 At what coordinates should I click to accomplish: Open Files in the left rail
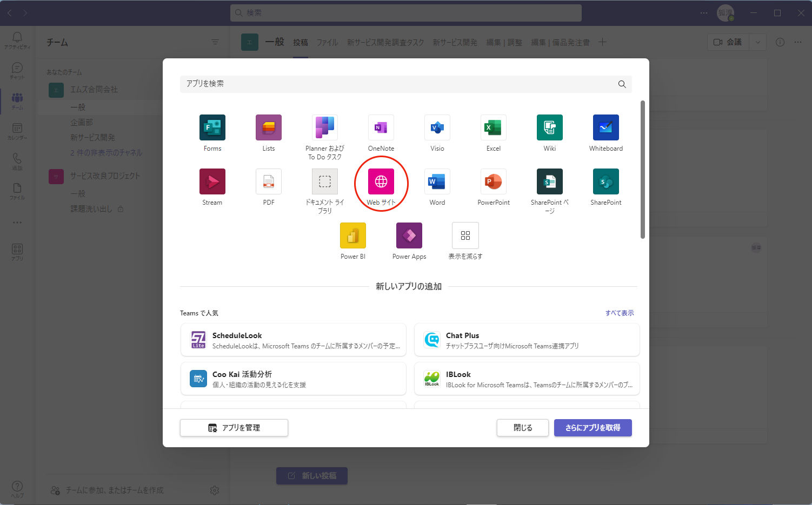click(17, 191)
